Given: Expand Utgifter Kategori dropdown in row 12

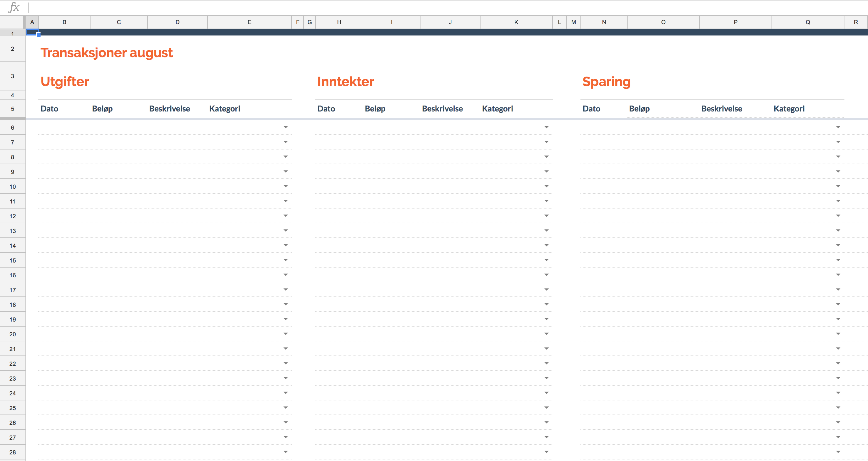Looking at the screenshot, I should (285, 216).
